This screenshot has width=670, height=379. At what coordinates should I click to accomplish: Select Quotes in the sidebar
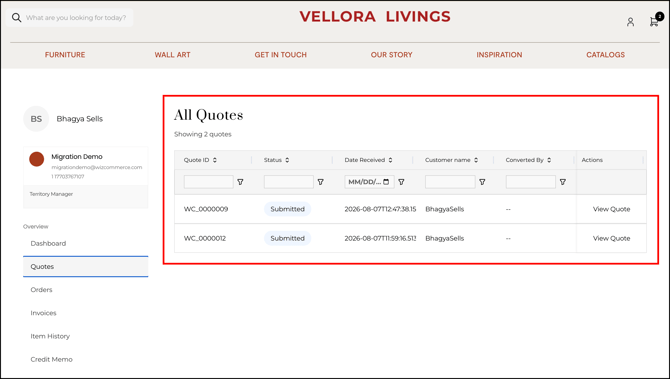(85, 267)
